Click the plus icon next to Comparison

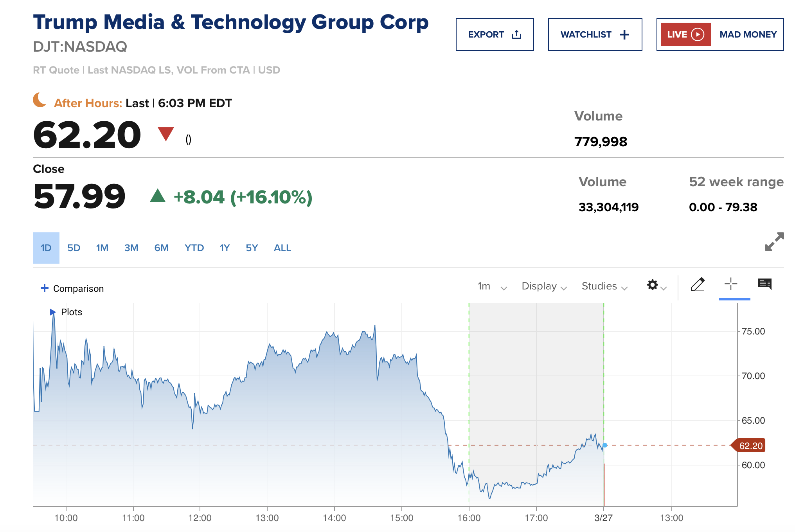[45, 288]
